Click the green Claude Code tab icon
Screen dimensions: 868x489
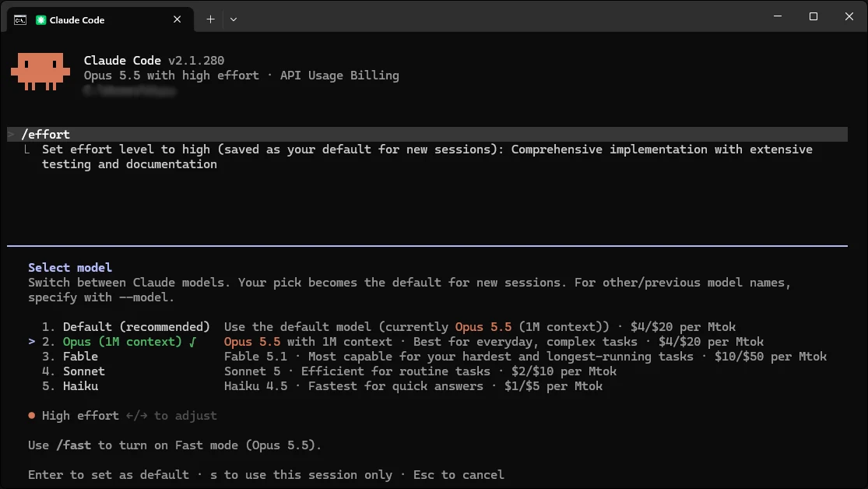pos(40,20)
